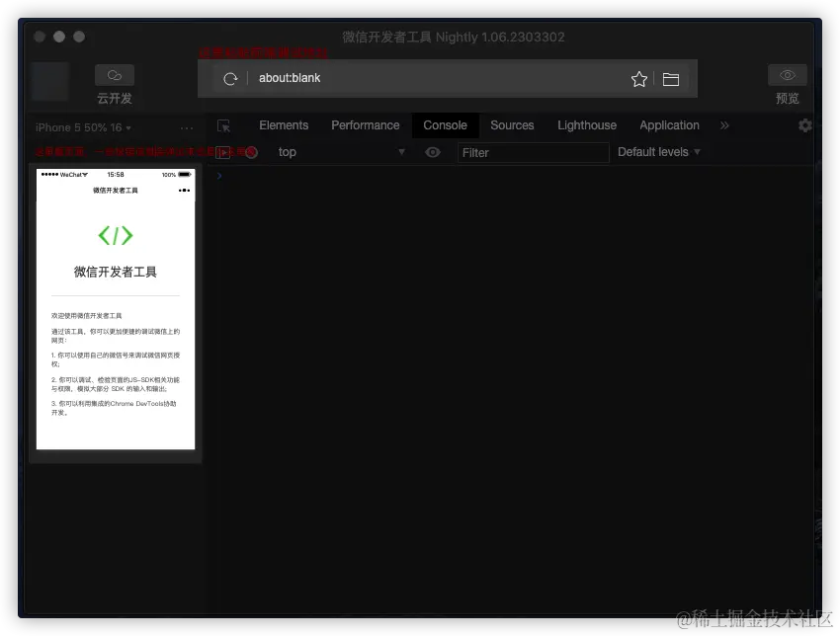Screen dimensions: 840x636
Task: Switch to the Performance tab
Action: tap(366, 125)
